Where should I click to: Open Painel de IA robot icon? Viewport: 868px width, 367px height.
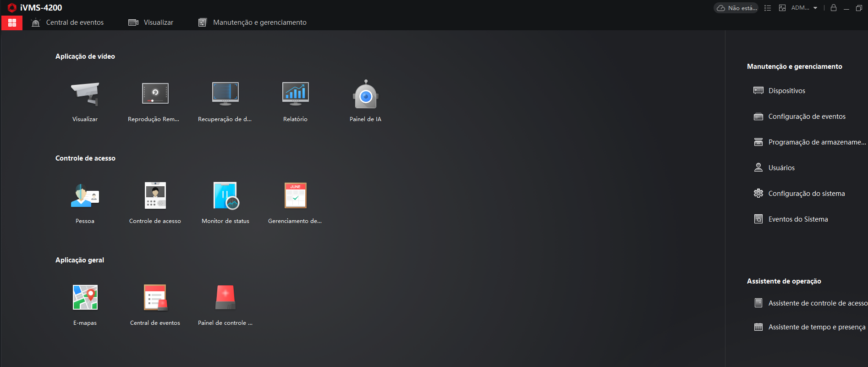click(365, 94)
